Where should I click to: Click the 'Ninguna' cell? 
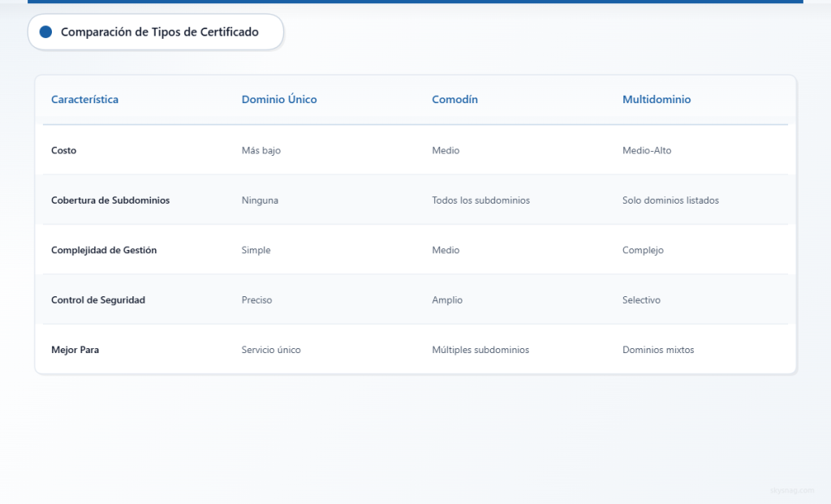tap(260, 200)
